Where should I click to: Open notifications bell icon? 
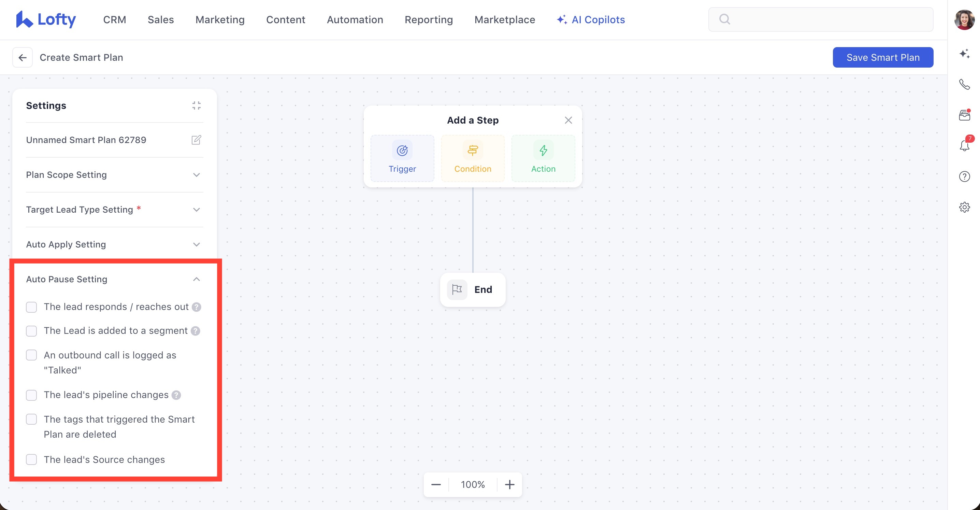point(964,145)
